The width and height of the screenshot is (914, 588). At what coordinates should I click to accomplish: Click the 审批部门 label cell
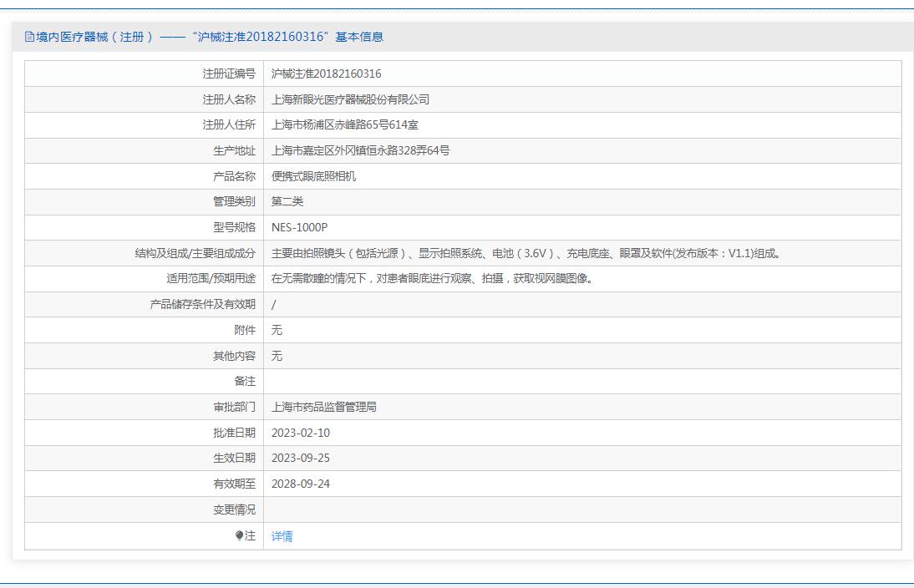pyautogui.click(x=144, y=407)
